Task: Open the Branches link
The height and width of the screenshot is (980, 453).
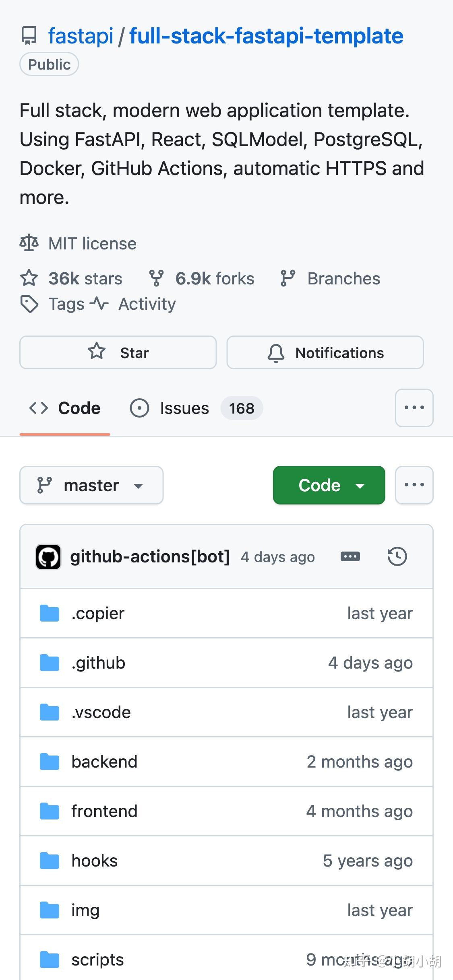Action: [344, 278]
